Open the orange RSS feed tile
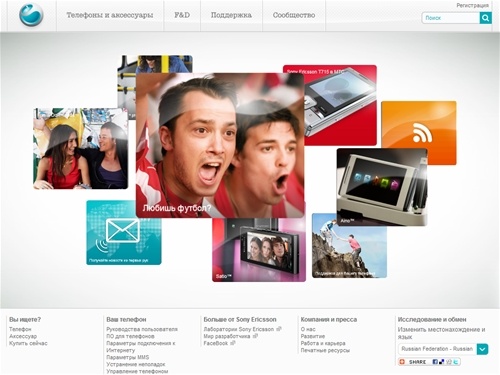 (x=419, y=125)
